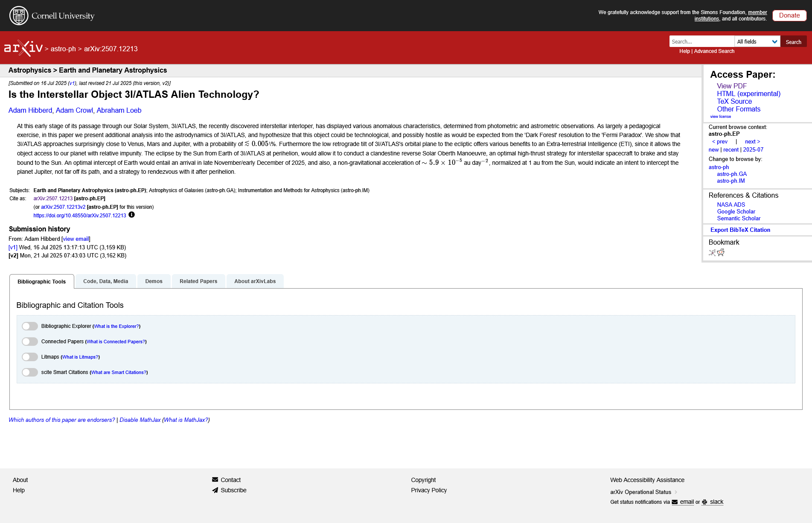Image resolution: width=812 pixels, height=523 pixels.
Task: Open HTML (experimental) version
Action: 749,93
